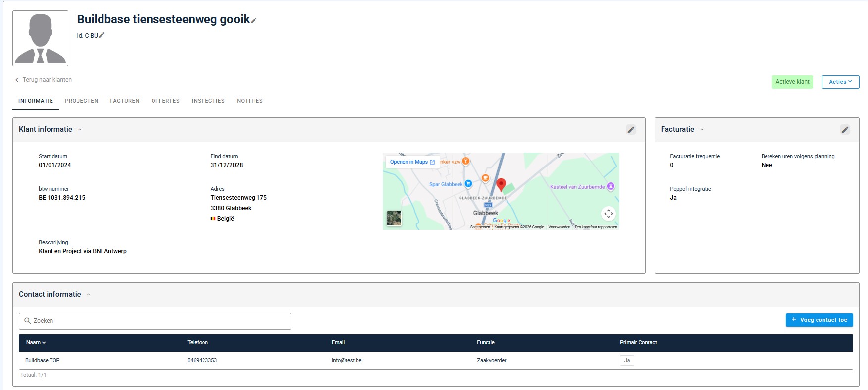Click the Zaakvoerder function cell
This screenshot has height=390, width=868.
(492, 361)
